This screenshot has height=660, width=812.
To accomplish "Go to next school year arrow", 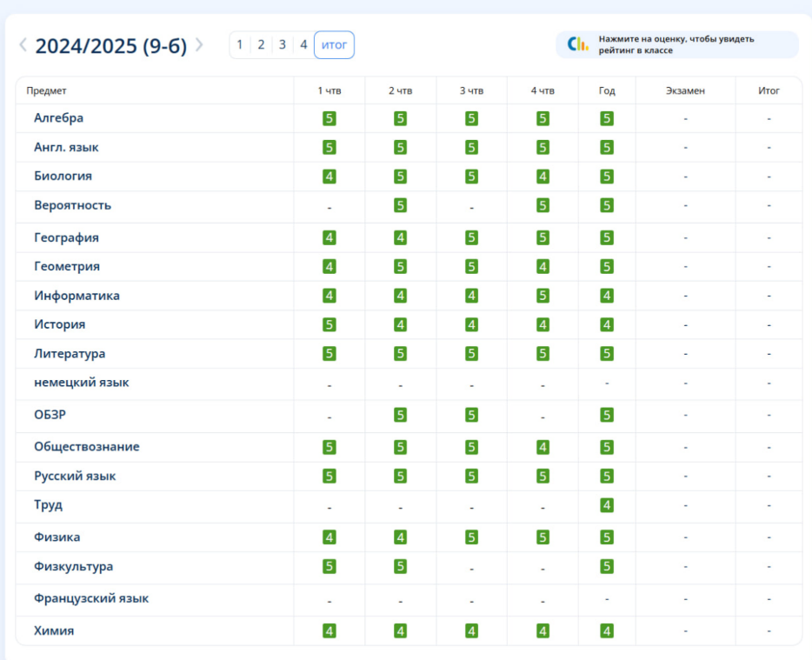I will pyautogui.click(x=199, y=45).
